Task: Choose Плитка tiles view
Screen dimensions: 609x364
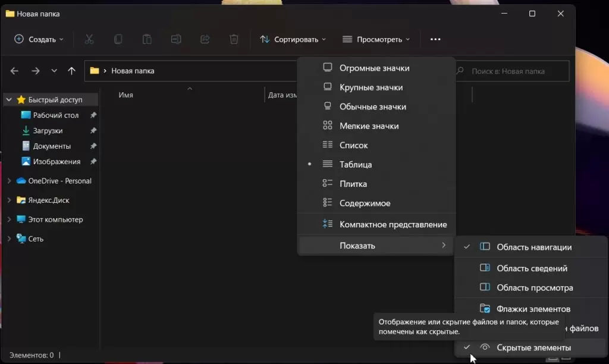Action: point(353,184)
